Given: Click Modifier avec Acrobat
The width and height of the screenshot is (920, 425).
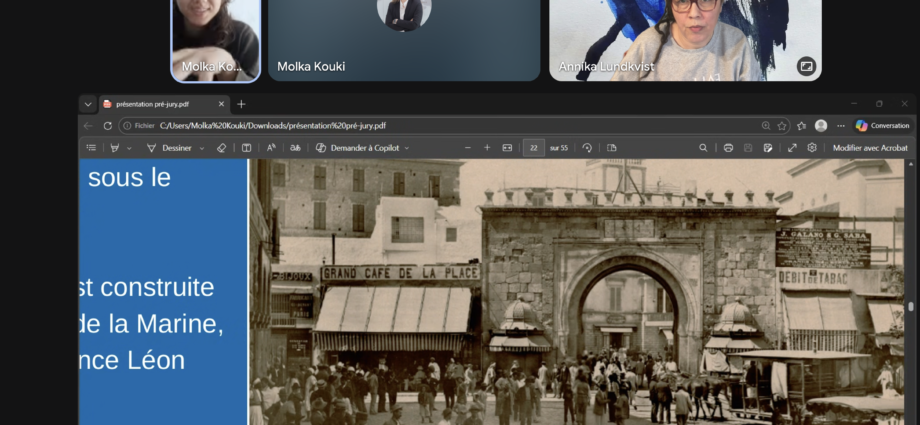Looking at the screenshot, I should [x=869, y=148].
